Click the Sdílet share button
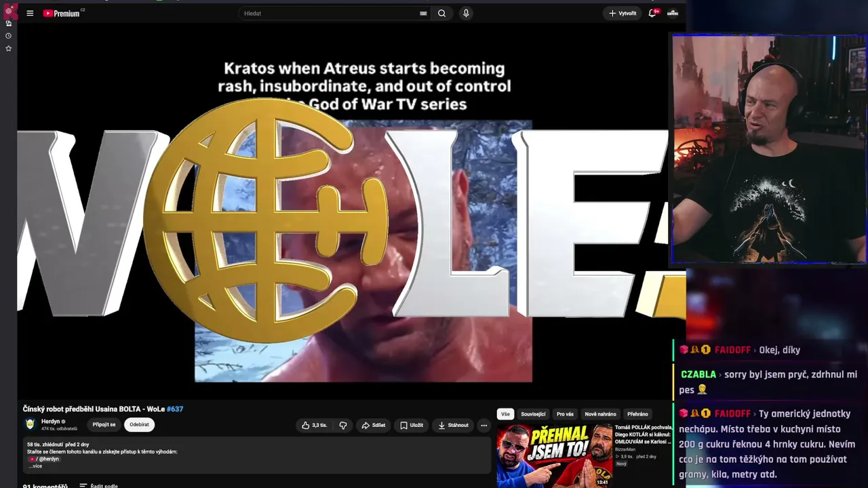 (373, 425)
